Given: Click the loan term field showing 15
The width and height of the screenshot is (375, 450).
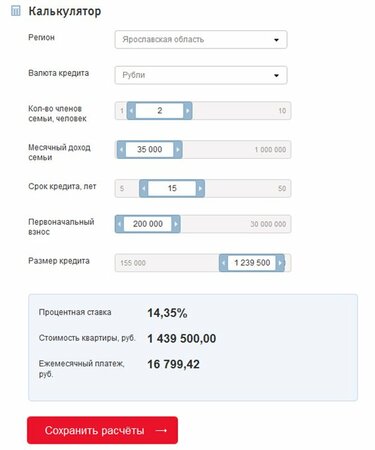Looking at the screenshot, I should [x=172, y=188].
